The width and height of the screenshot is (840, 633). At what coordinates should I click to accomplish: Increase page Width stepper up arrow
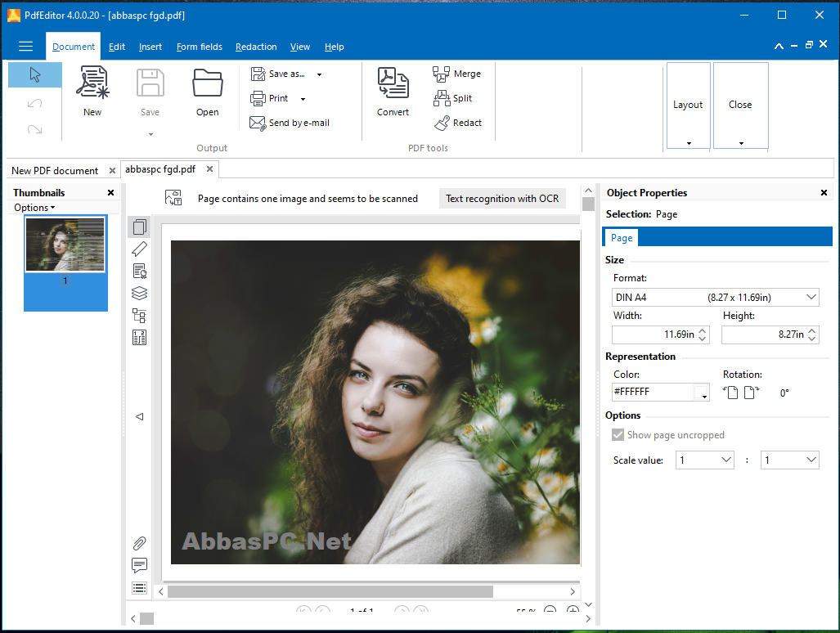click(x=703, y=330)
